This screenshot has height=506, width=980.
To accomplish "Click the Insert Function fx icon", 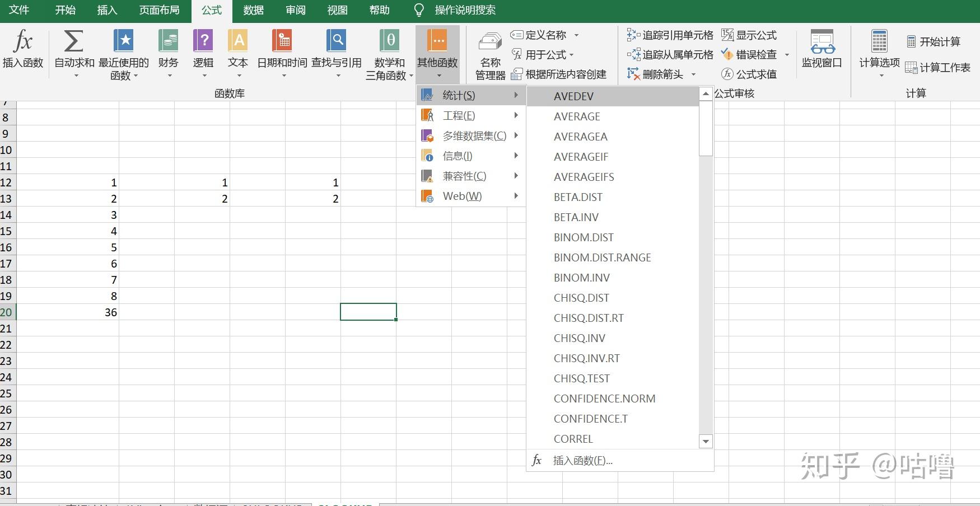I will 23,41.
